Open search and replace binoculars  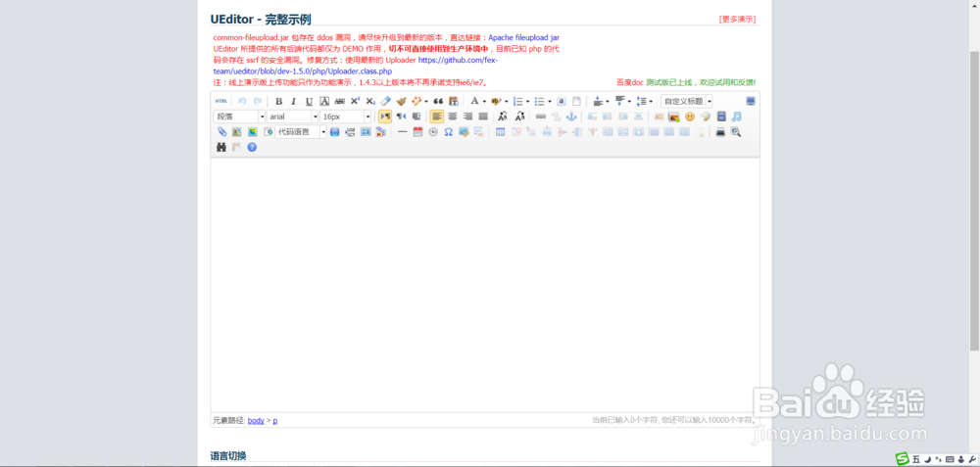tap(221, 147)
